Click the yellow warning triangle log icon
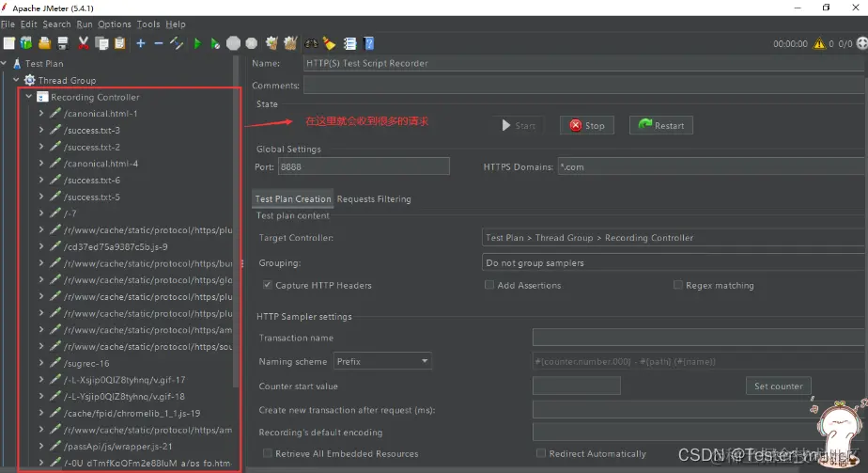 (x=819, y=44)
